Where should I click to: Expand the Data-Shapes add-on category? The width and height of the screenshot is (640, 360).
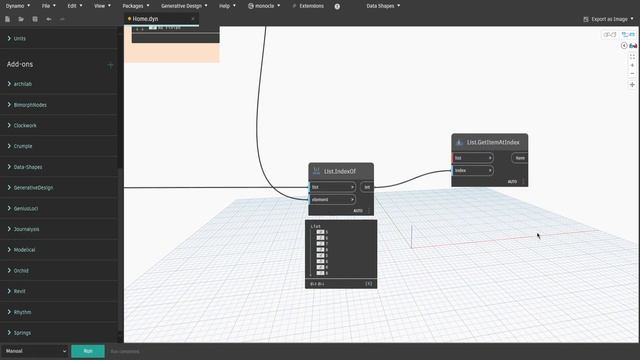(59, 167)
